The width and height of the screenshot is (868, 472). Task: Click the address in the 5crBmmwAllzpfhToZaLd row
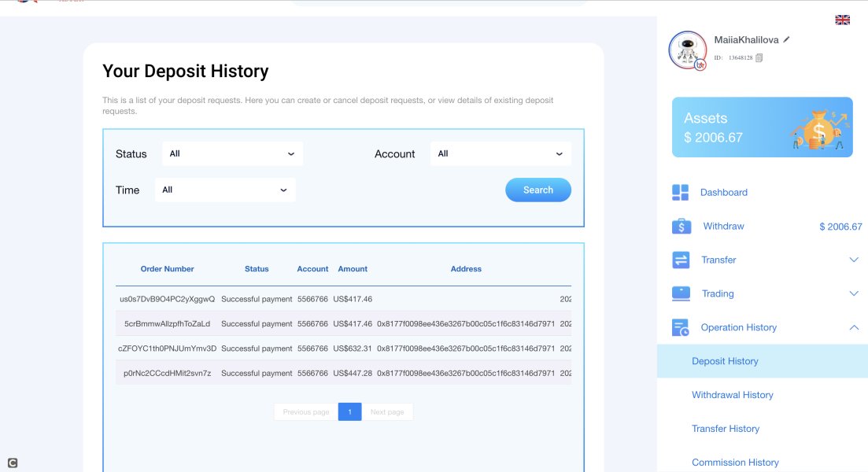[x=466, y=323]
